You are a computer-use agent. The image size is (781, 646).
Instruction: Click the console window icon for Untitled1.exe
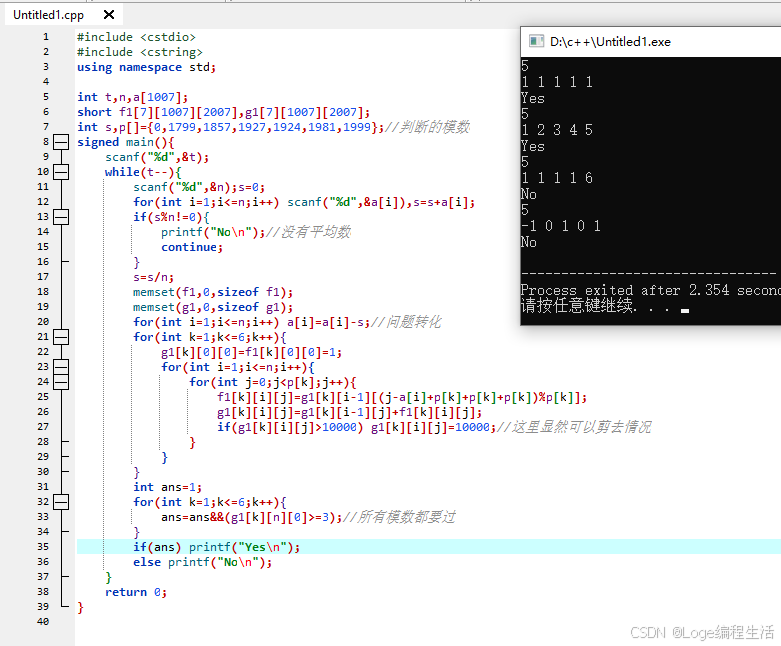pyautogui.click(x=536, y=41)
